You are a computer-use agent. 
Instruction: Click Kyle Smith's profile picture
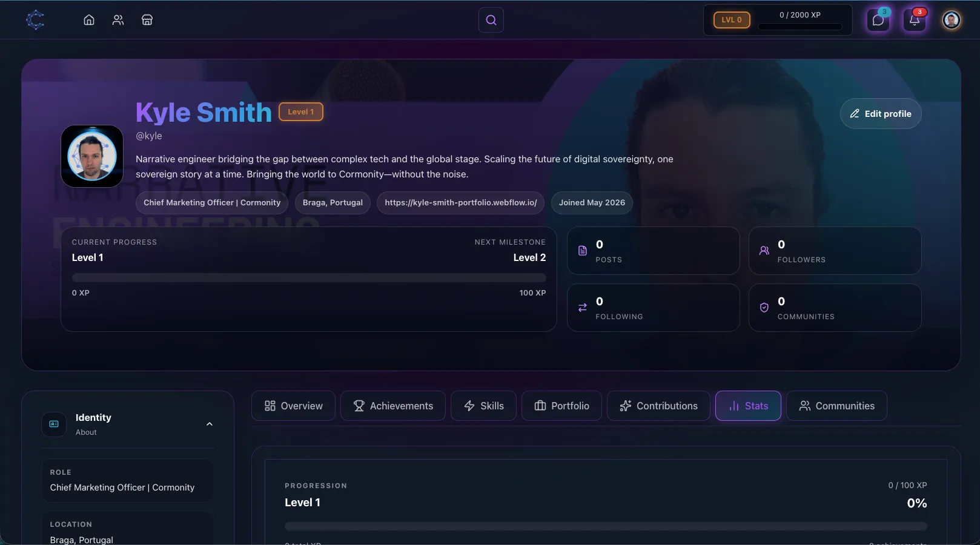pos(92,156)
